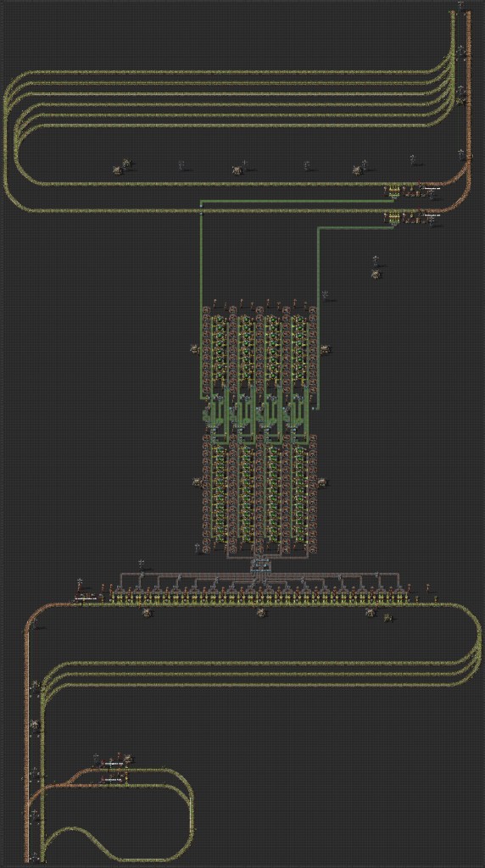This screenshot has width=485, height=868.
Task: Select the pump group at the upper top-right station
Action: coord(393,191)
